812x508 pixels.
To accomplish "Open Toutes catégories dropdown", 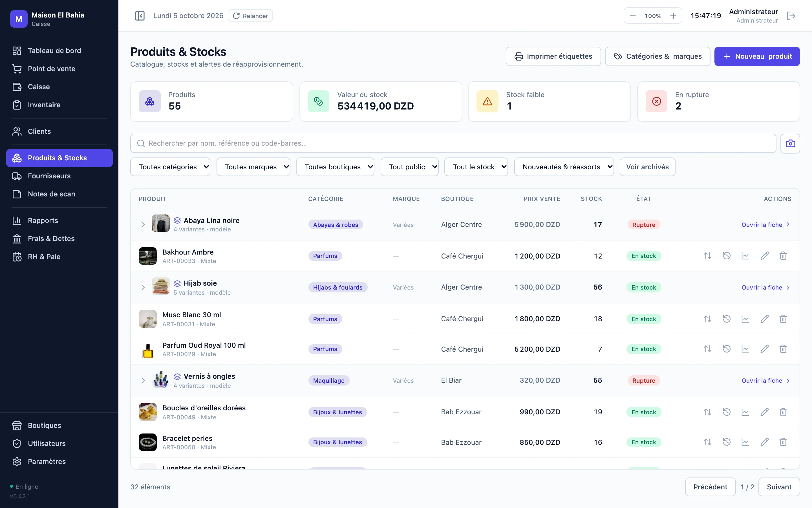I will coord(170,167).
